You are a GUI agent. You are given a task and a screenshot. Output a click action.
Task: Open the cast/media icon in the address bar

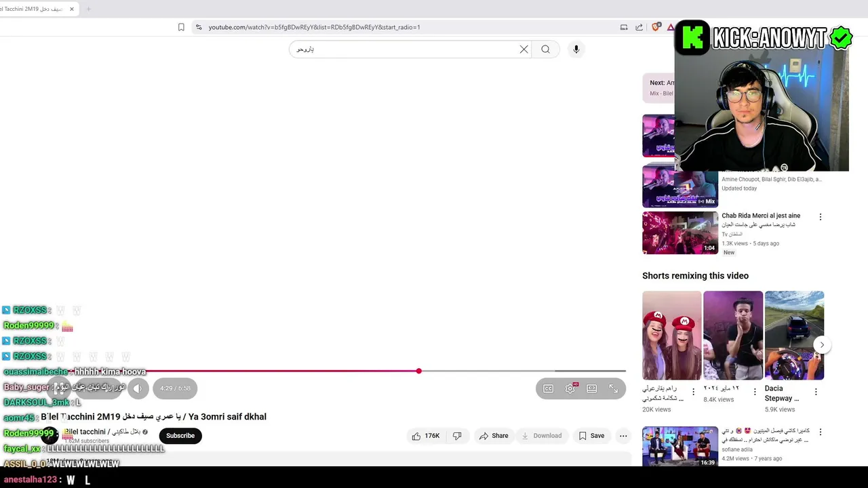click(x=624, y=27)
